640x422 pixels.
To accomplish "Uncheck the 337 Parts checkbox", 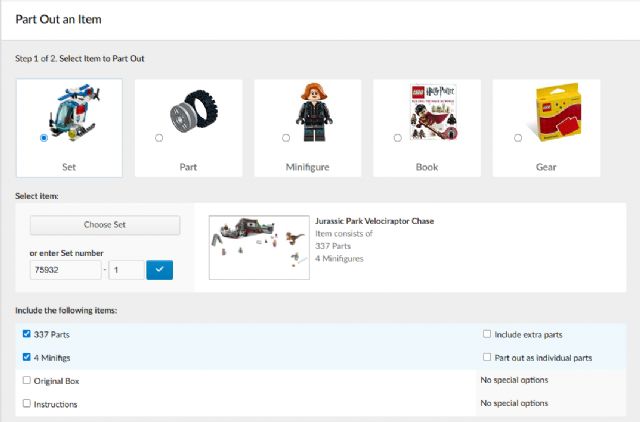I will [27, 334].
